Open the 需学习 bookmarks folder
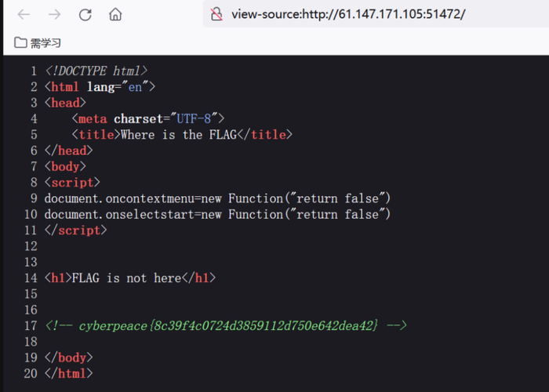Screen dimensions: 549x392 pyautogui.click(x=38, y=42)
